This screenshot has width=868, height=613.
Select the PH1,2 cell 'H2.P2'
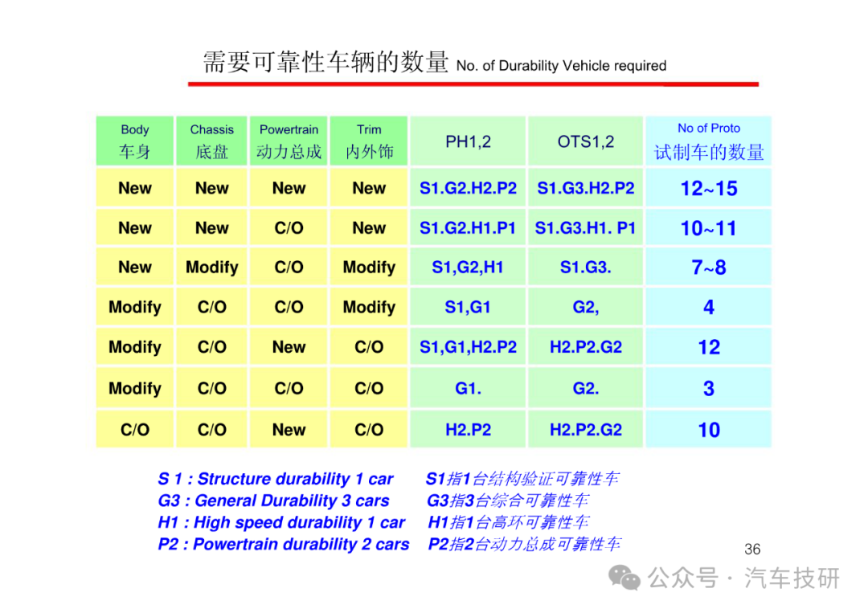point(468,430)
